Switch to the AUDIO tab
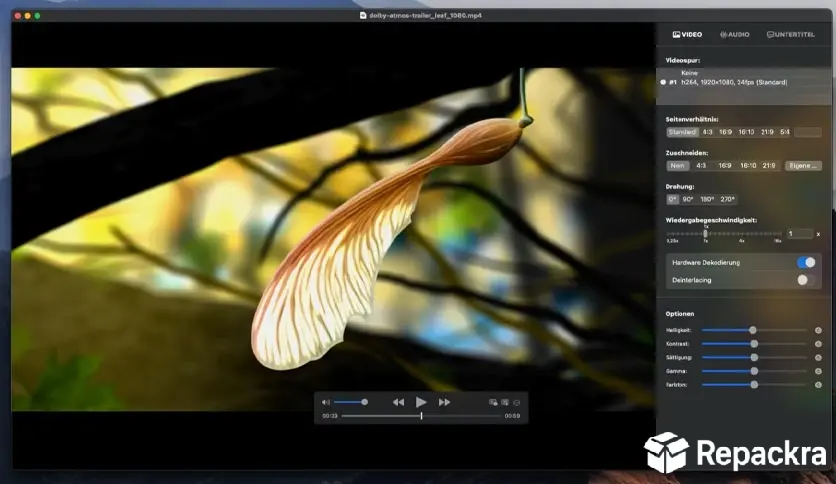Image resolution: width=836 pixels, height=484 pixels. coord(735,35)
